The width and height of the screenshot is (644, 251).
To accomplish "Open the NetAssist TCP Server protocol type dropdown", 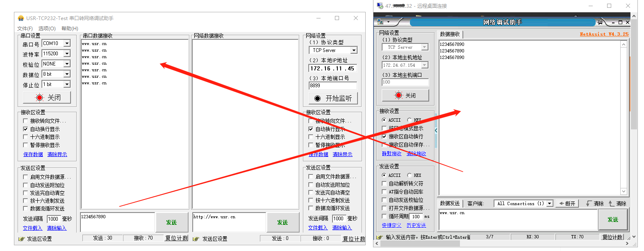I will (425, 47).
